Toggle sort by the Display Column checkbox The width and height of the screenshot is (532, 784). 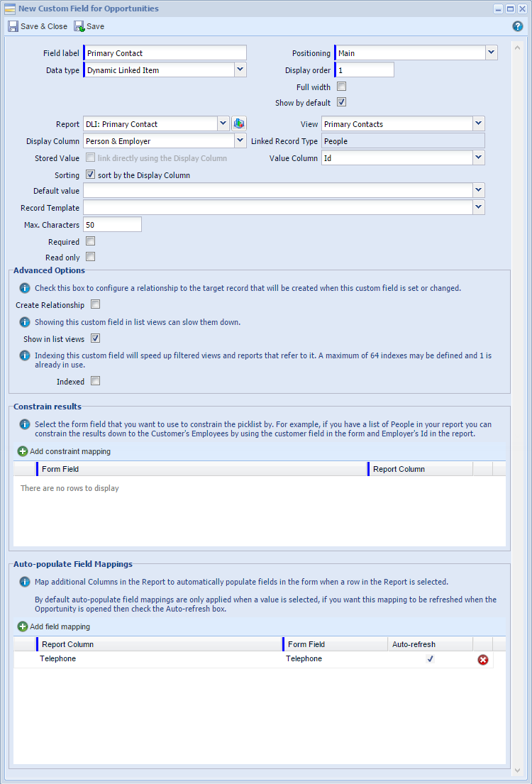[91, 175]
